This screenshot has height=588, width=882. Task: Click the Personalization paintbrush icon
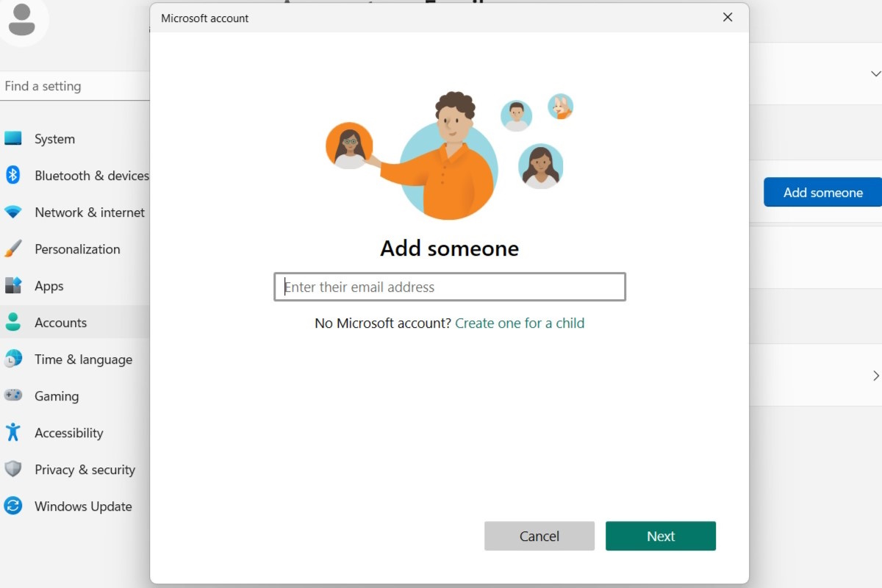click(13, 248)
